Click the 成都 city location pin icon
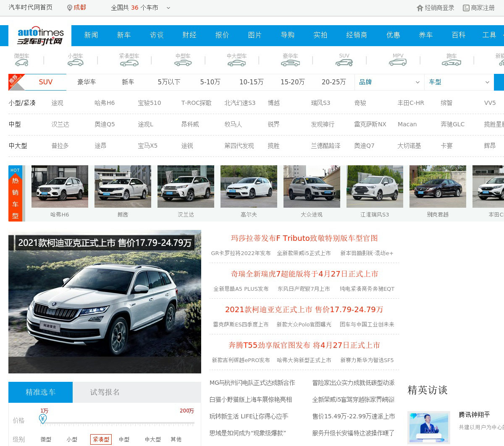 (70, 8)
